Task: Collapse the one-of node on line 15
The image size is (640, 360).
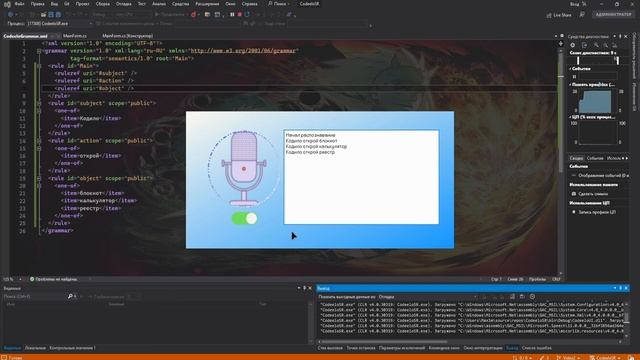Action: click(x=39, y=148)
